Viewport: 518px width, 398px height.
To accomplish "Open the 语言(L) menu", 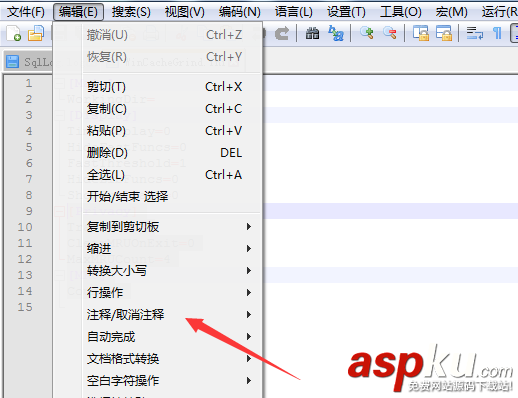I will (294, 12).
